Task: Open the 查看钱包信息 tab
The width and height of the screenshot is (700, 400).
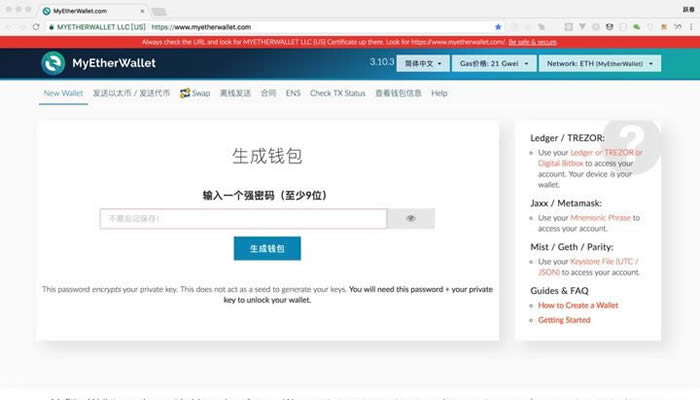Action: pyautogui.click(x=398, y=93)
